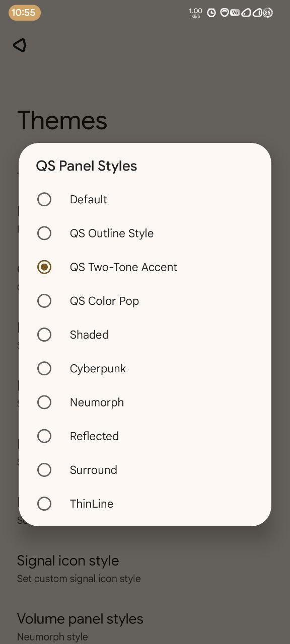The height and width of the screenshot is (644, 290).
Task: Tap the Wi-Fi status bar icon
Action: point(225,13)
